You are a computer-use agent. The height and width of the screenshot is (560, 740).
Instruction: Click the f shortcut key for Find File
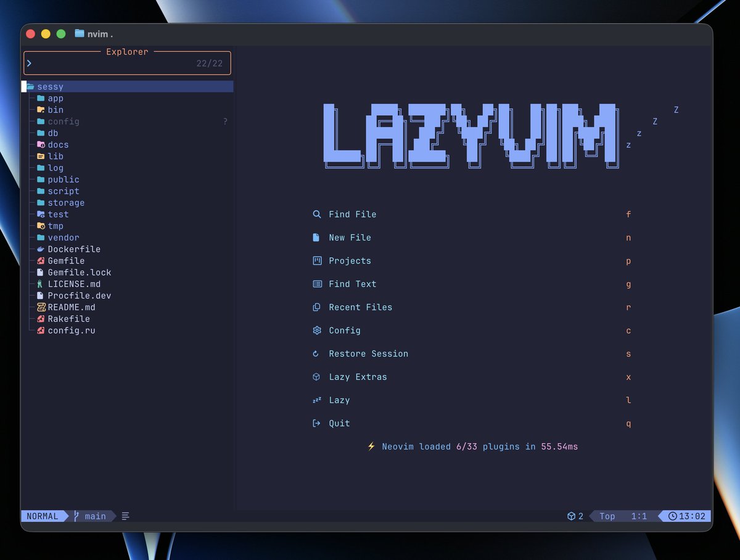click(628, 215)
